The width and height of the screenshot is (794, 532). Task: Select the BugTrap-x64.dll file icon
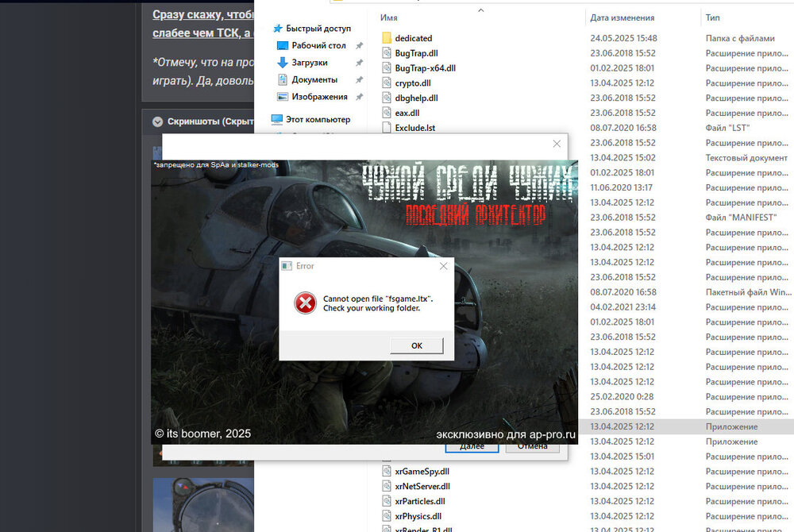coord(387,67)
